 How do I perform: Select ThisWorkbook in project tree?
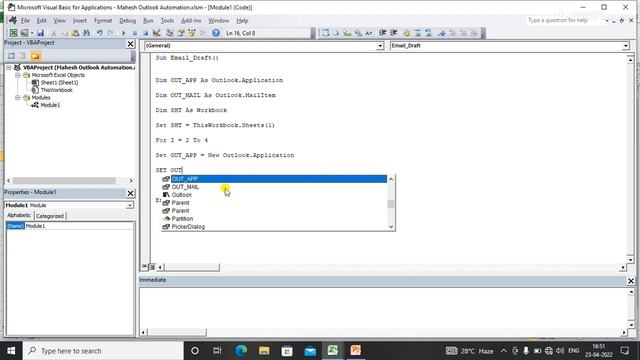pyautogui.click(x=56, y=90)
